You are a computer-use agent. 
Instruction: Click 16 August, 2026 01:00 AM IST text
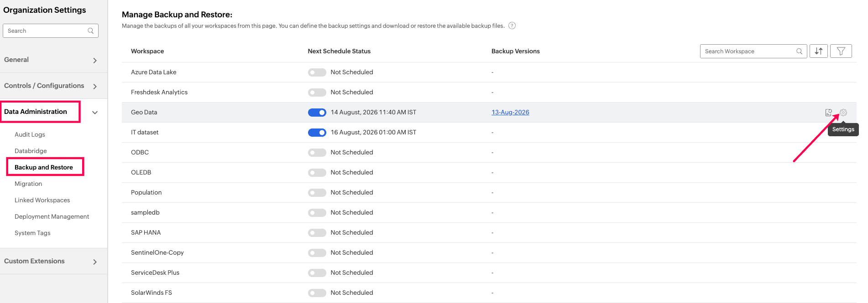pyautogui.click(x=373, y=132)
